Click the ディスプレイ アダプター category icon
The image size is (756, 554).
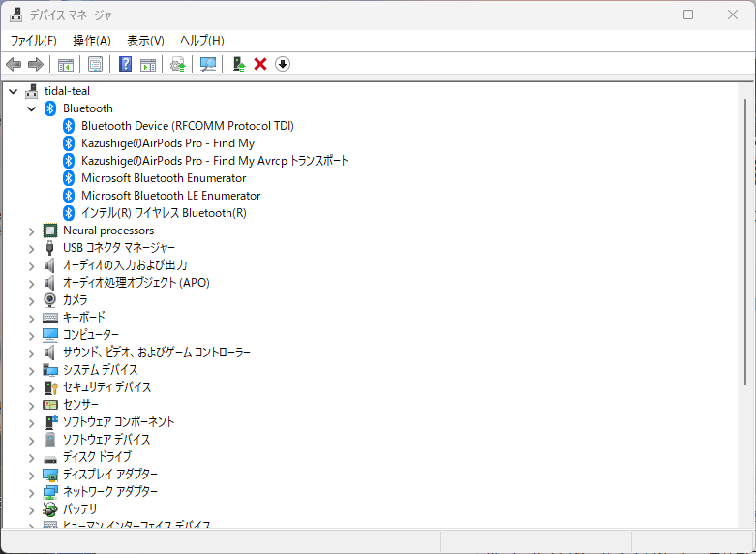point(50,475)
